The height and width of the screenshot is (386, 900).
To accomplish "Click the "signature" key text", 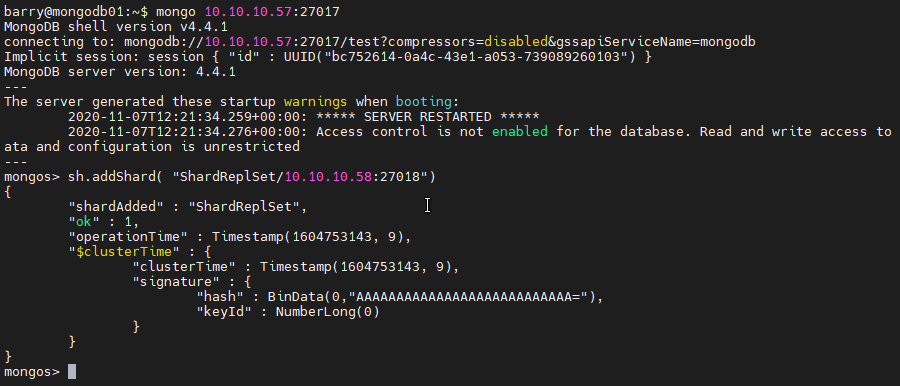I will (x=180, y=281).
